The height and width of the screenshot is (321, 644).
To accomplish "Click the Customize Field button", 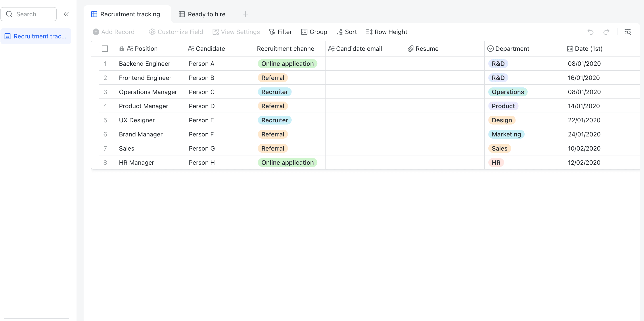I will pos(176,32).
